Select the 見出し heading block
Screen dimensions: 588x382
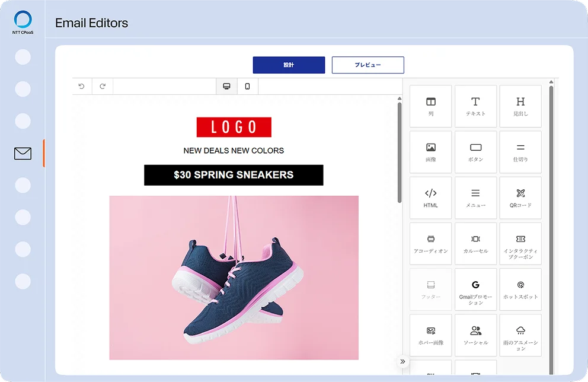coord(520,106)
